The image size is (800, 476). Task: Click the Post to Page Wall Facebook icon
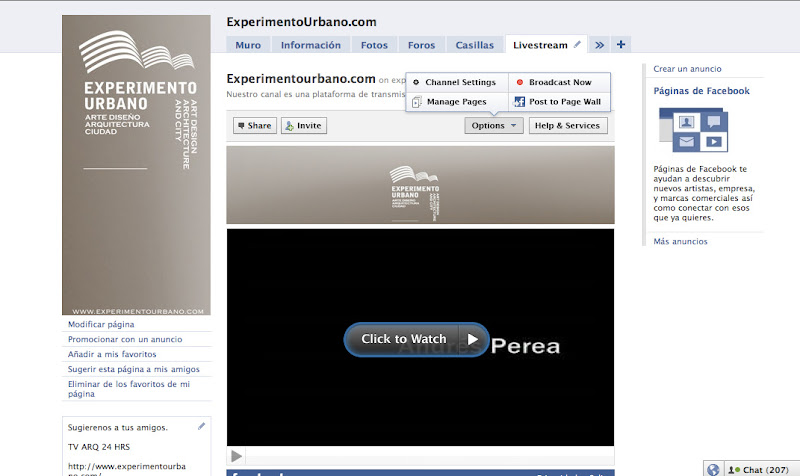[519, 102]
